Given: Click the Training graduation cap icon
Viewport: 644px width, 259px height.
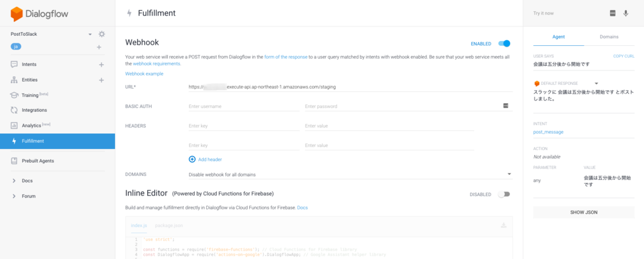Looking at the screenshot, I should pos(14,95).
